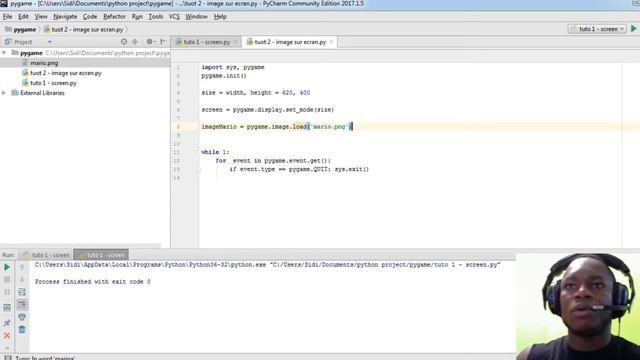This screenshot has height=360, width=640.
Task: Open Project panel gear settings
Action: pos(150,42)
